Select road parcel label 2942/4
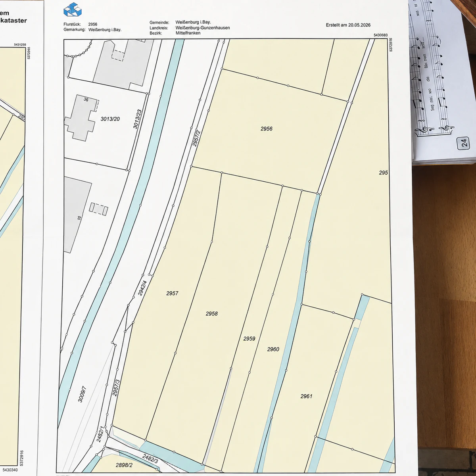 (142, 288)
